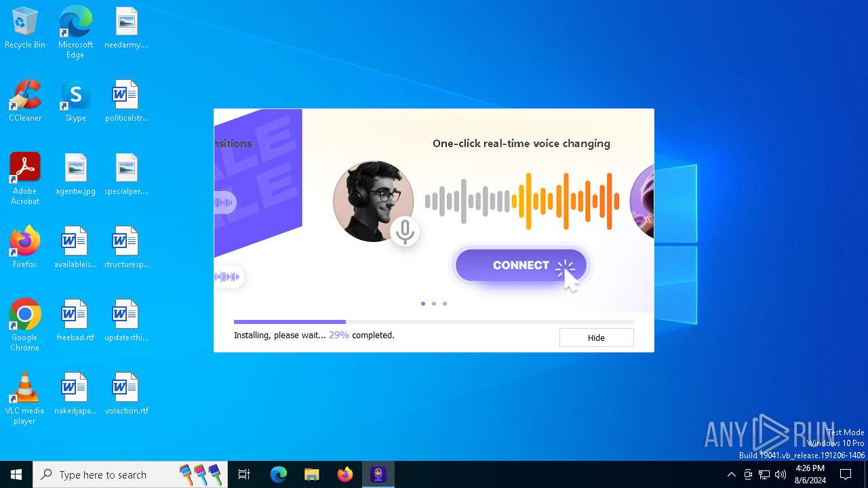Screen dimensions: 868x488
Task: Open Firefox from the taskbar
Action: point(345,474)
